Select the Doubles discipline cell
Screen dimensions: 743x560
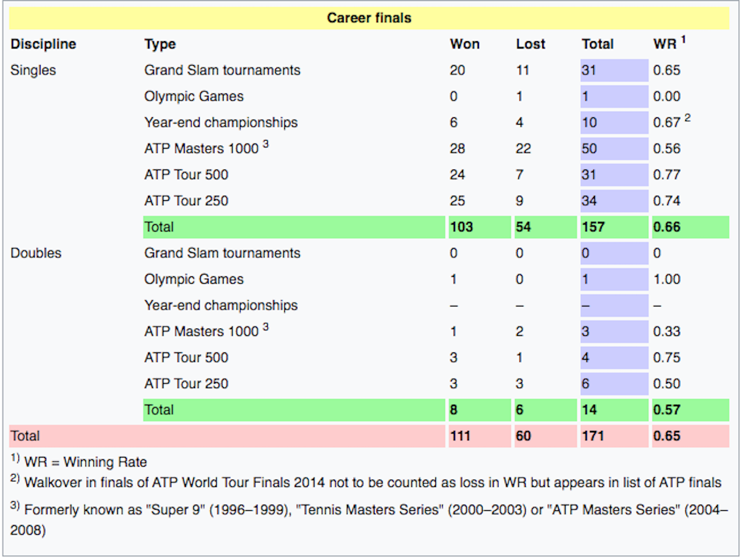click(x=36, y=253)
